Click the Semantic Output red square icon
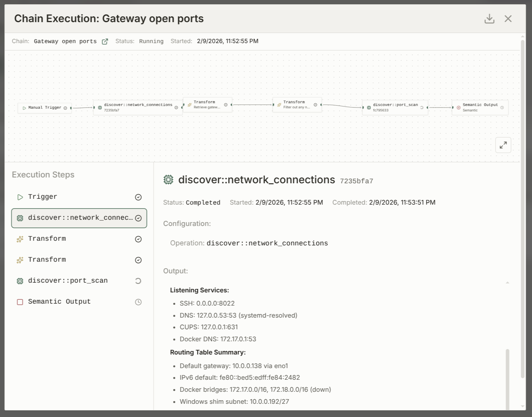Image resolution: width=532 pixels, height=417 pixels. [20, 302]
